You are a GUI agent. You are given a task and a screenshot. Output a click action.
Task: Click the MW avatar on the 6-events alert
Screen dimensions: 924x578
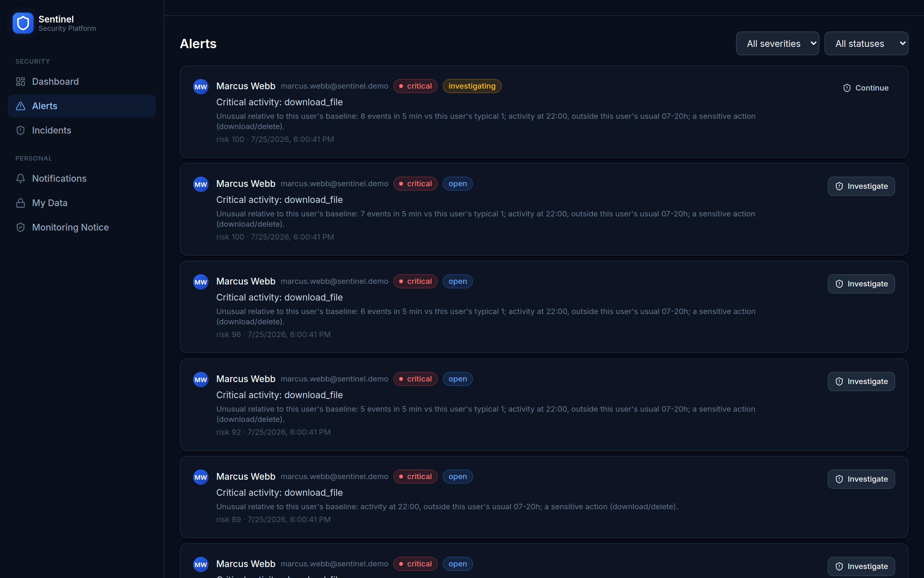coord(201,282)
